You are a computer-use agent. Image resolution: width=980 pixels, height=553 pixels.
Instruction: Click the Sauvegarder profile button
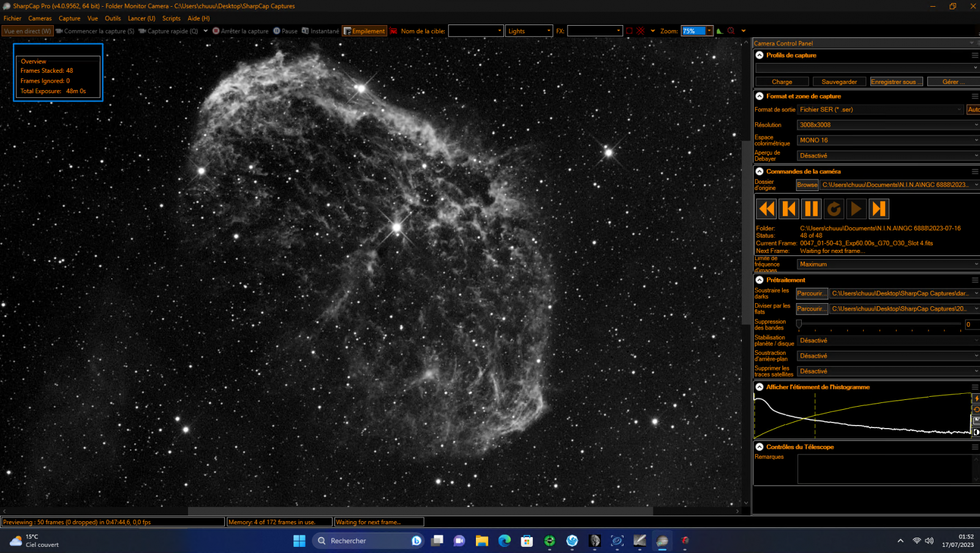(839, 82)
